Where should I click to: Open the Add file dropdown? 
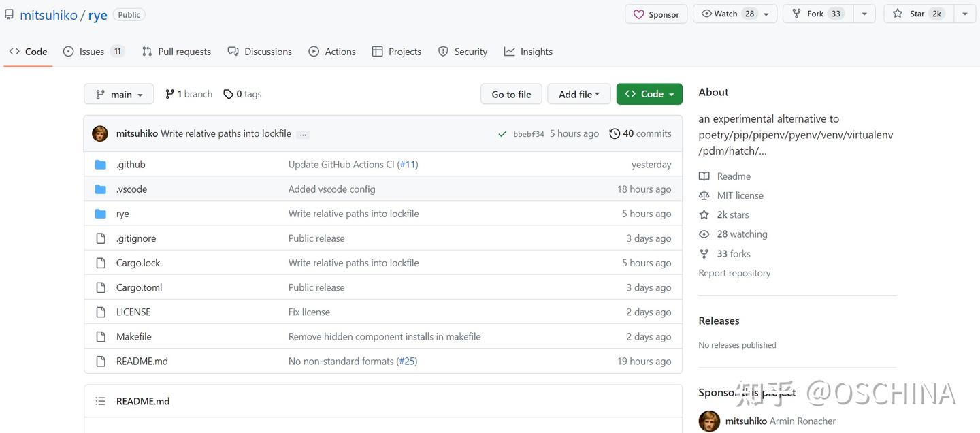[x=578, y=95]
